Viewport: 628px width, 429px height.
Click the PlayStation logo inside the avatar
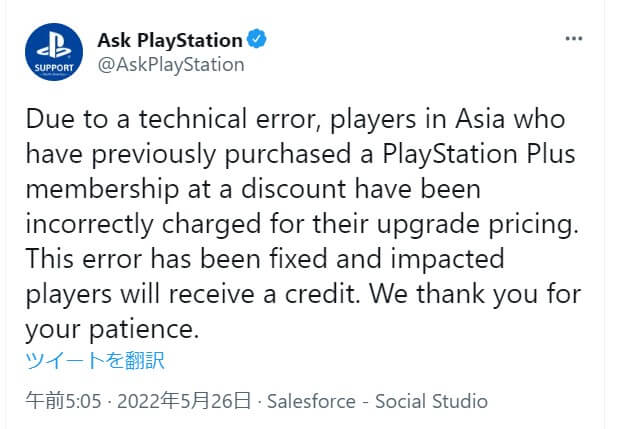(54, 46)
